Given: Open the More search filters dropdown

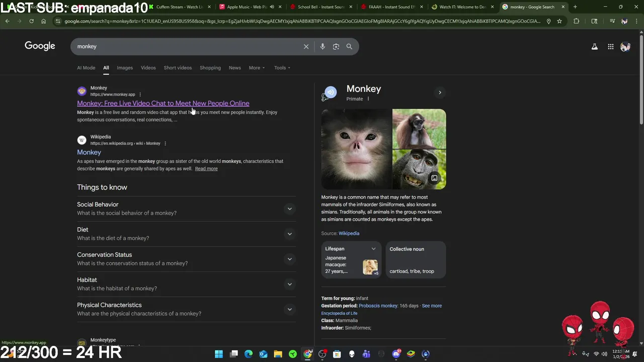Looking at the screenshot, I should pos(257,68).
